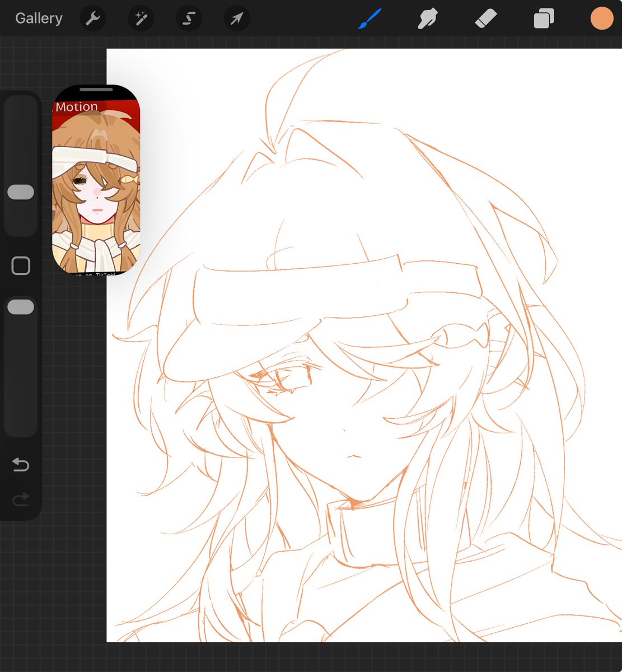Open the Actions wrench menu
Image resolution: width=622 pixels, height=672 pixels.
93,18
